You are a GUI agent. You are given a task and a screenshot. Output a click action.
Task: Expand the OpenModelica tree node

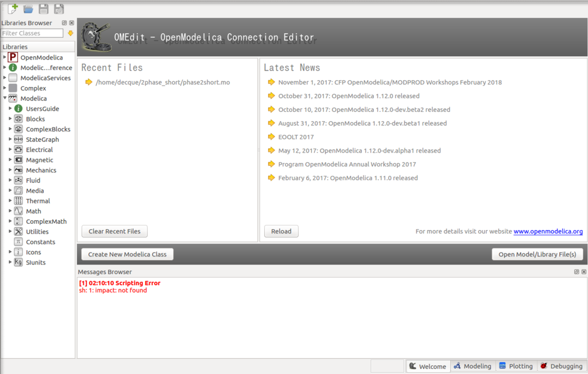click(x=5, y=57)
